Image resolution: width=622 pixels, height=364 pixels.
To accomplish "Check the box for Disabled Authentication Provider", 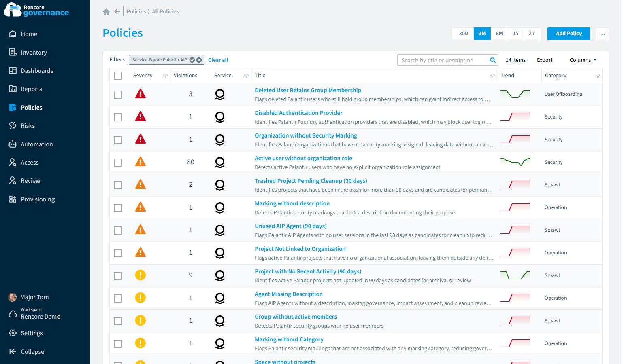I will click(x=118, y=117).
